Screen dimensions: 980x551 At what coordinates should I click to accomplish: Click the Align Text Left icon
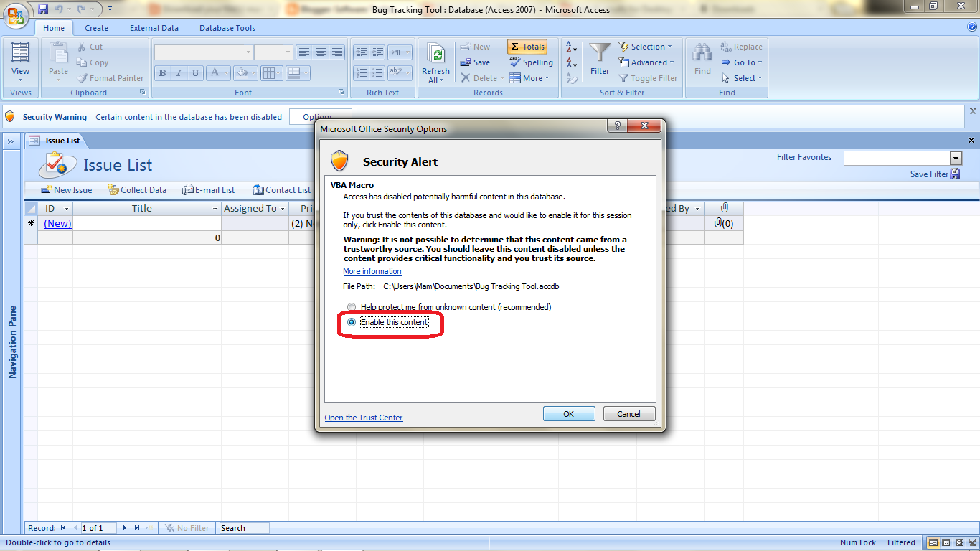pos(304,52)
